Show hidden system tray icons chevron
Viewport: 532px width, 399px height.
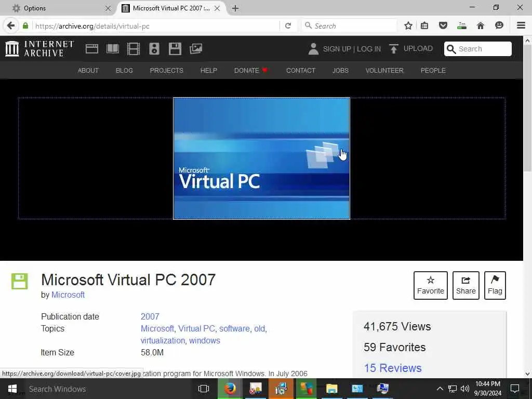pyautogui.click(x=440, y=389)
